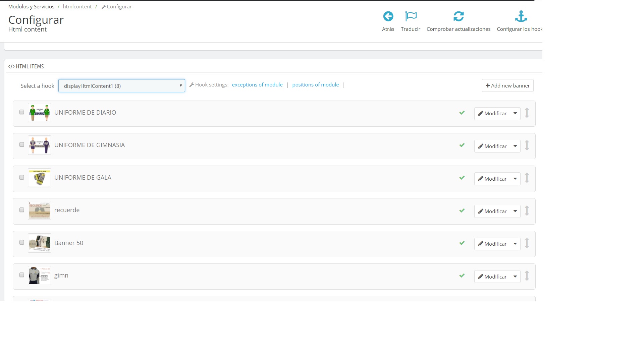Viewport: 644px width, 362px height.
Task: Open the Traducir flag icon
Action: pyautogui.click(x=411, y=16)
